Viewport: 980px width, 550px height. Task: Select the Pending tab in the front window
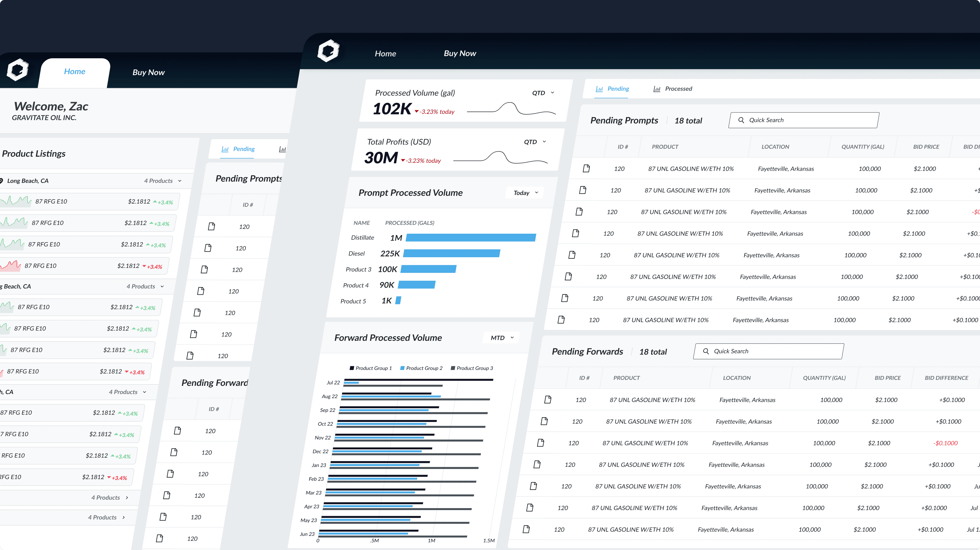coord(612,89)
